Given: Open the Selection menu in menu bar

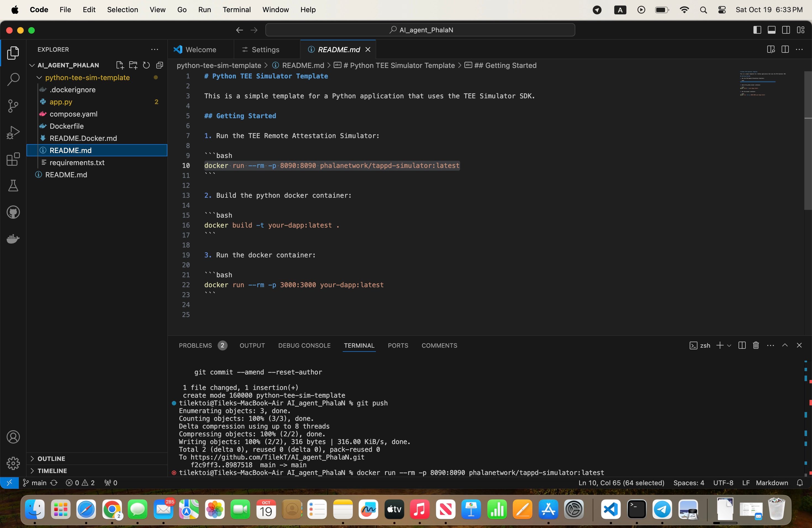Looking at the screenshot, I should click(x=122, y=10).
